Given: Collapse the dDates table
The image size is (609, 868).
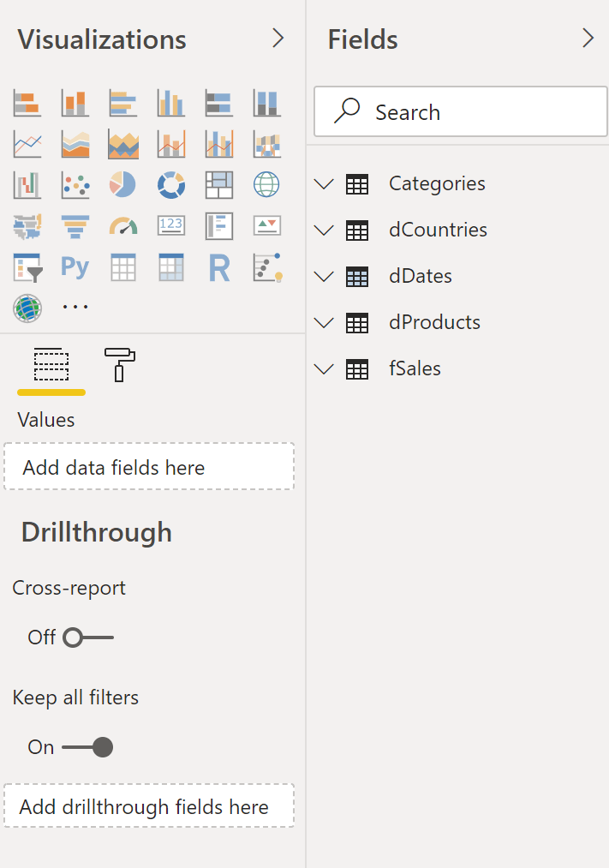Looking at the screenshot, I should 323,276.
